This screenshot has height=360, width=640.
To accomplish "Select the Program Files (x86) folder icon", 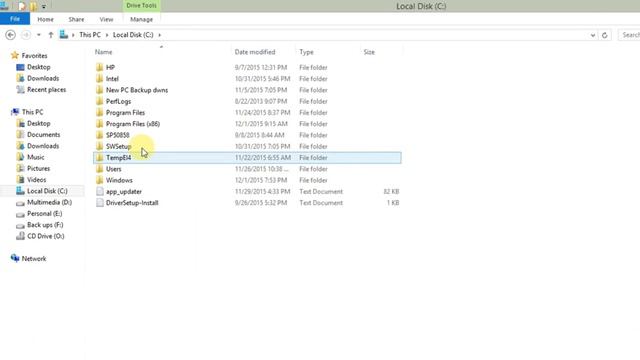I will click(100, 124).
